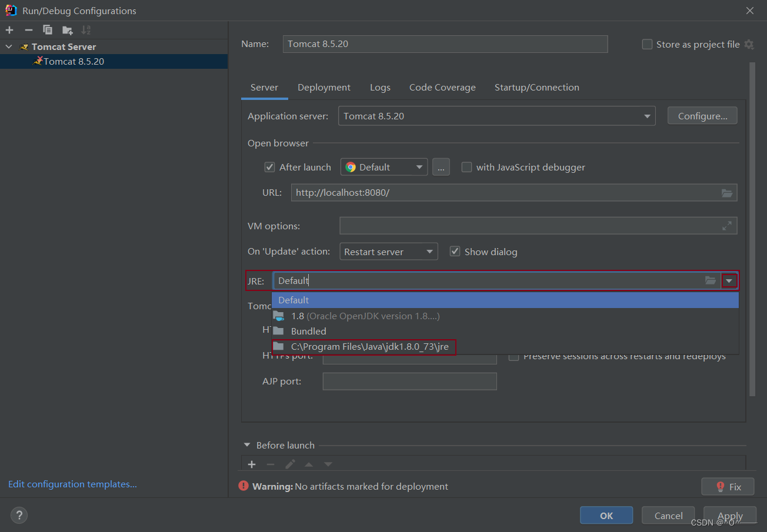Click the Apply button
767x532 pixels.
point(730,516)
